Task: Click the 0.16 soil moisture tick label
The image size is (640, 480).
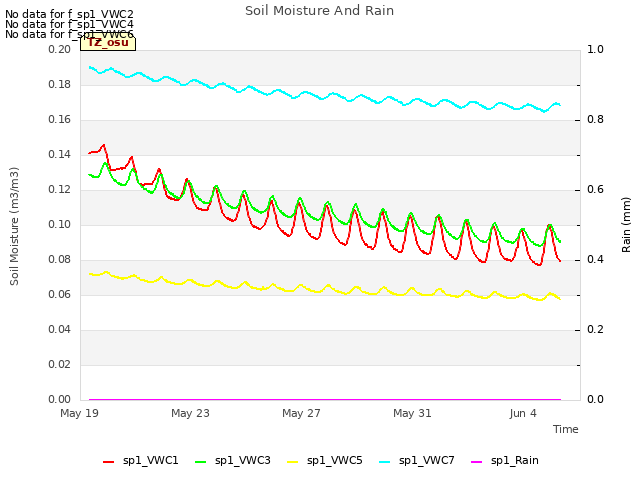Action: tap(60, 120)
